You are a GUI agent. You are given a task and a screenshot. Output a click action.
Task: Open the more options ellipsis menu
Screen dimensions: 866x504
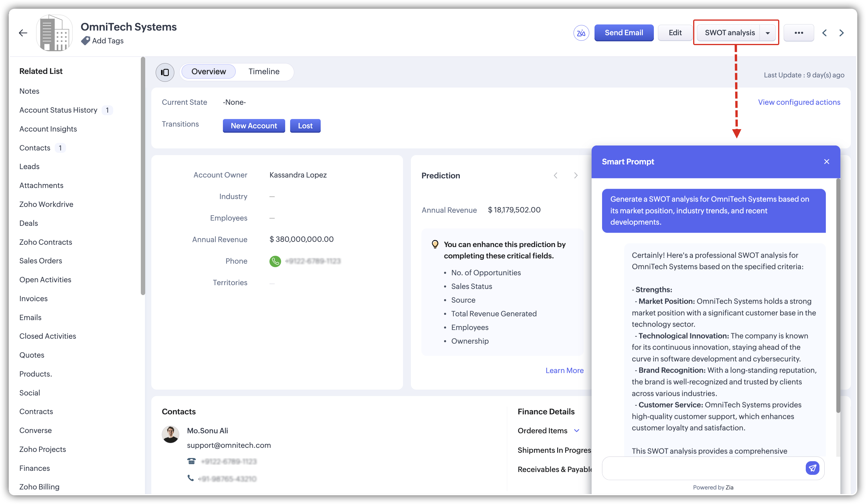coord(799,33)
